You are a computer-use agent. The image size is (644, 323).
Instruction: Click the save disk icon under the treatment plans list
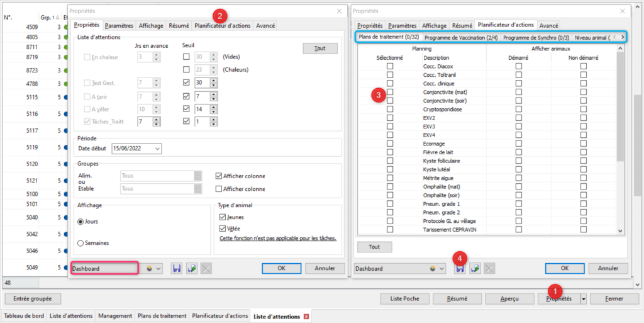click(460, 268)
